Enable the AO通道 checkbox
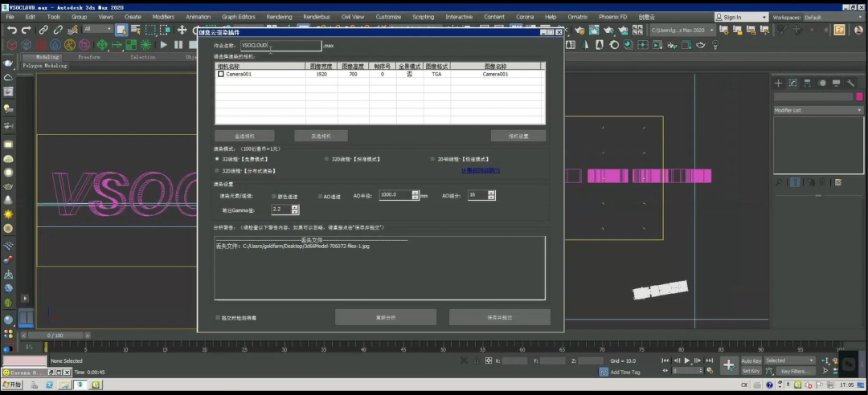Viewport: 868px width, 395px height. click(320, 197)
